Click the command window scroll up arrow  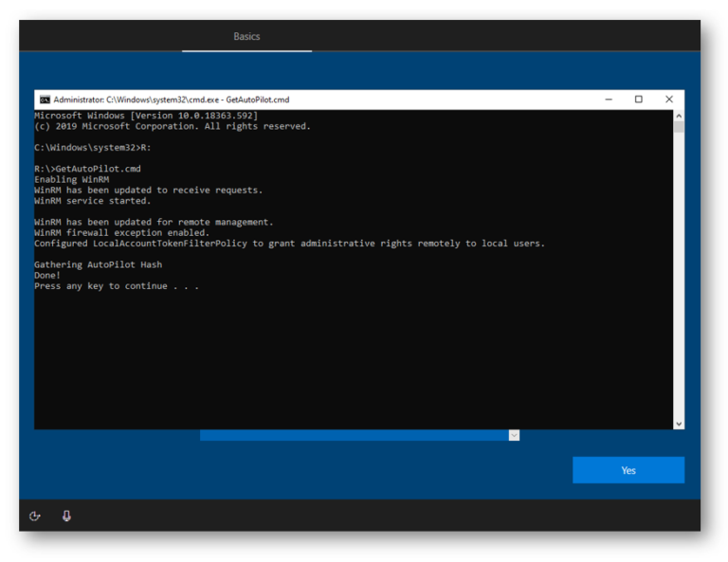[x=679, y=116]
